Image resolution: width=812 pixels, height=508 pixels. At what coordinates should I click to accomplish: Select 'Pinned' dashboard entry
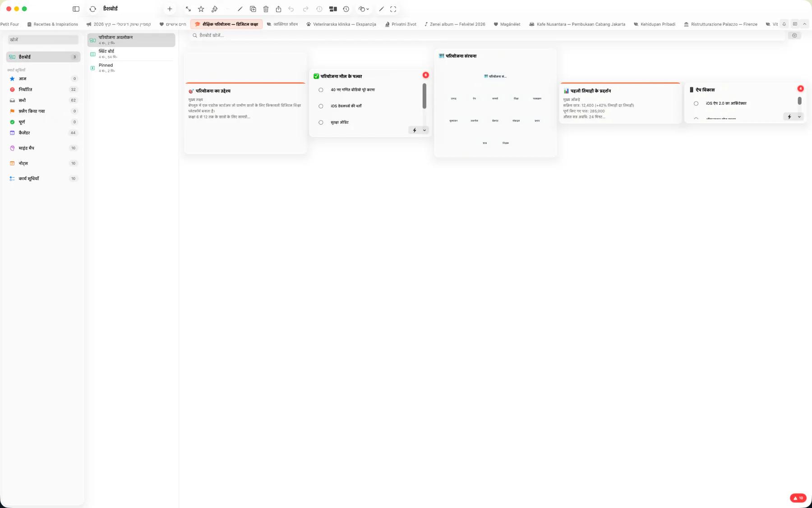tap(131, 68)
